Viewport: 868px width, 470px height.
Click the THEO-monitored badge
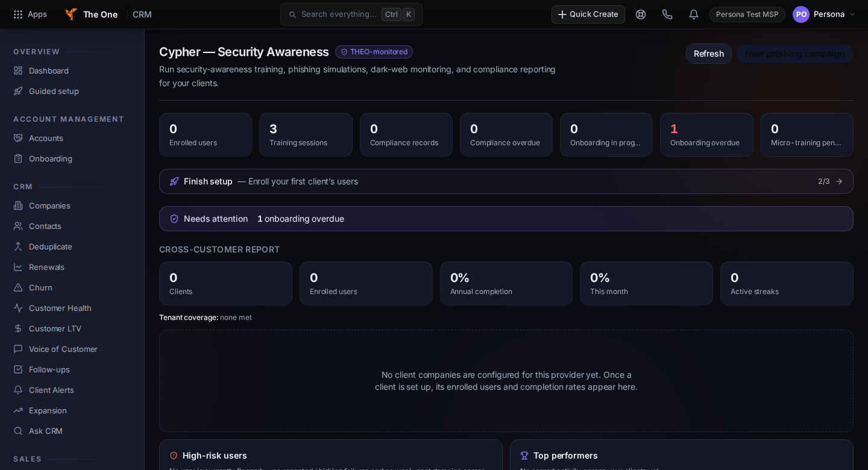tap(374, 52)
